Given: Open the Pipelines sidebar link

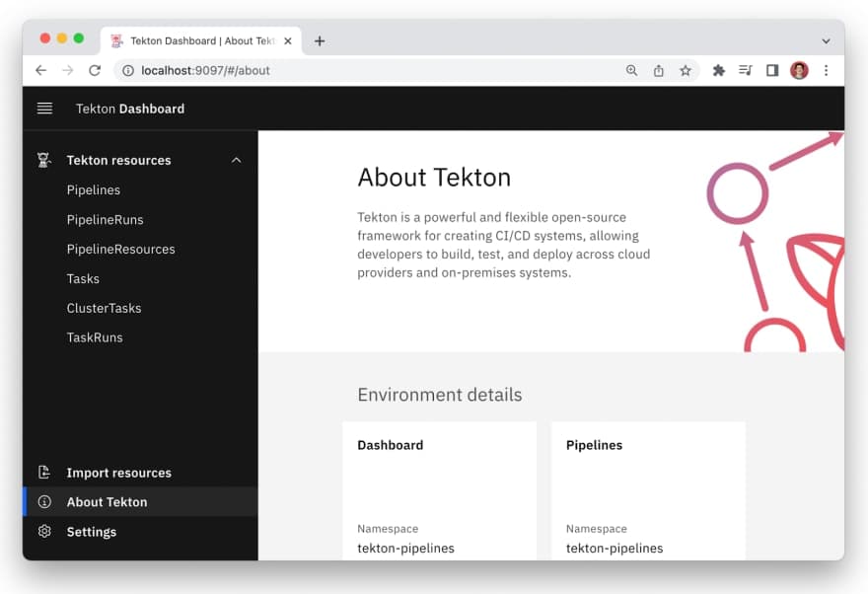Looking at the screenshot, I should pos(94,189).
